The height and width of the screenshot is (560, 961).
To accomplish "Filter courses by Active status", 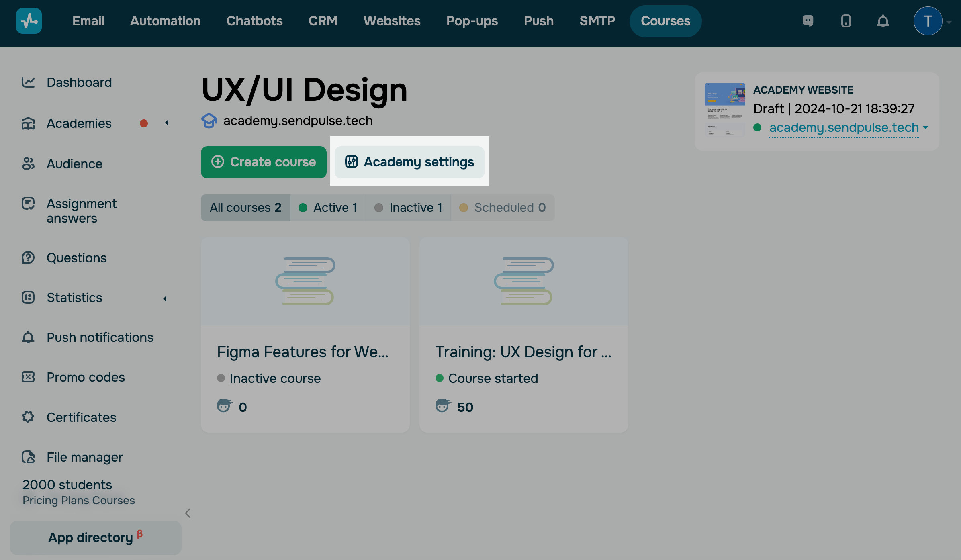I will (x=328, y=208).
